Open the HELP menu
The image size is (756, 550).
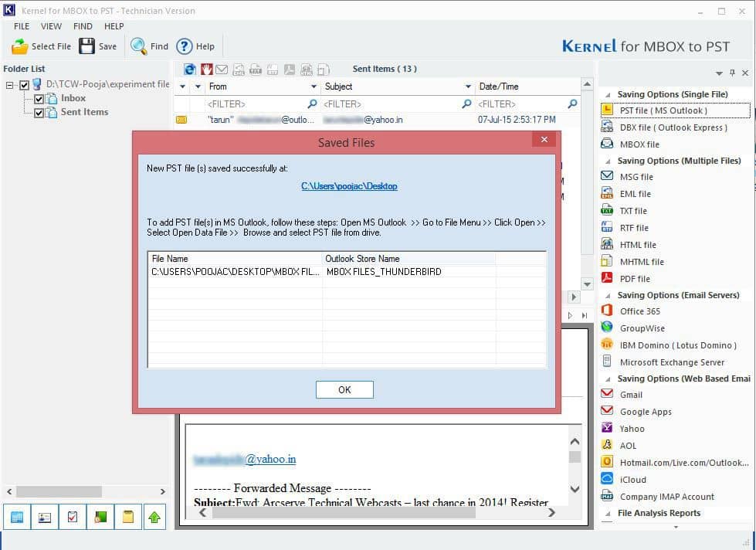click(x=114, y=26)
